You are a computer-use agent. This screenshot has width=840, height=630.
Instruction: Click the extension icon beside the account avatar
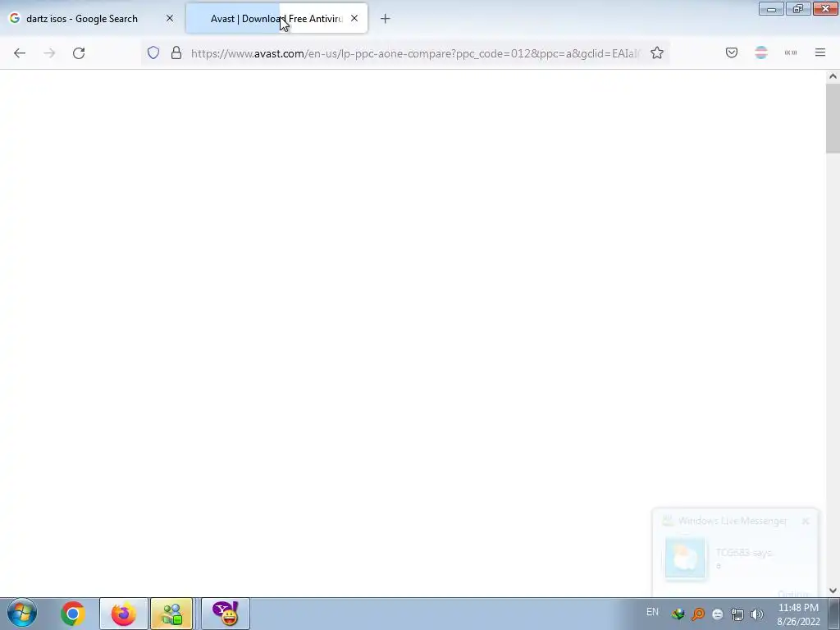click(791, 52)
